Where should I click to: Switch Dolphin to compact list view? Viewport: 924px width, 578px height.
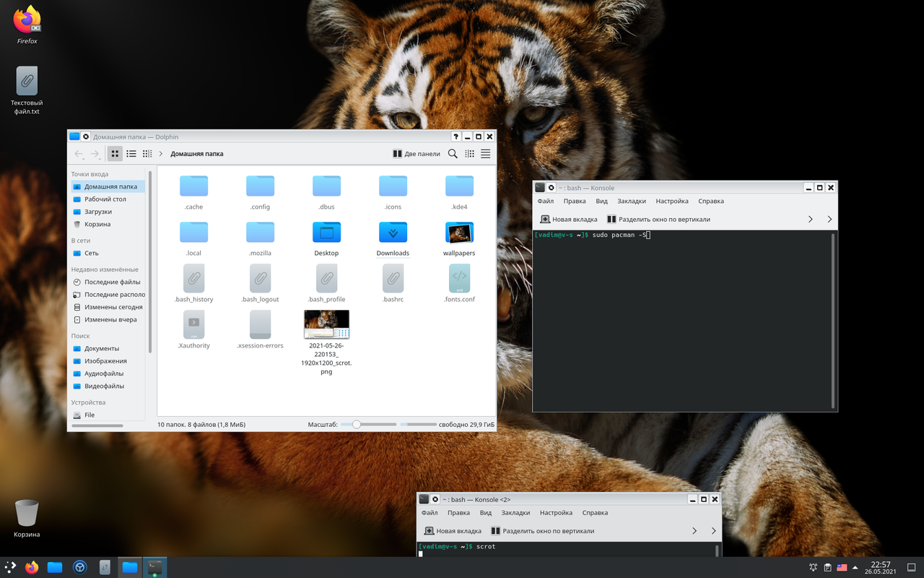131,154
